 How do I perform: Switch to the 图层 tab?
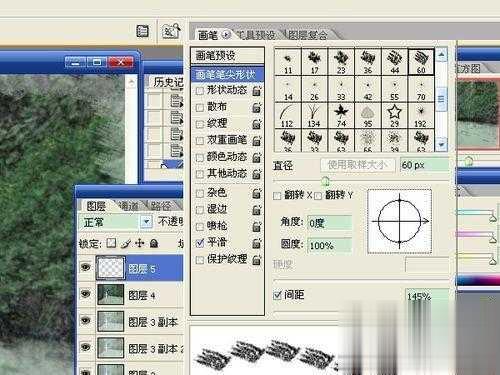click(x=96, y=206)
